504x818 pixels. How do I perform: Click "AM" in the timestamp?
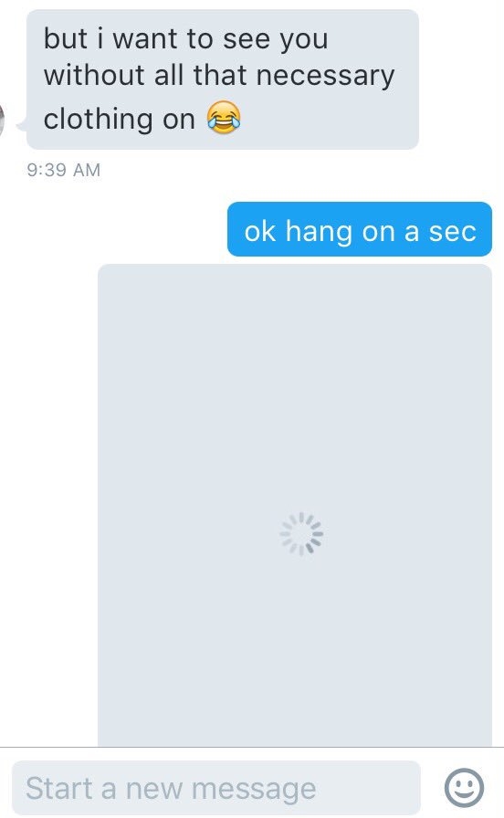click(x=87, y=170)
